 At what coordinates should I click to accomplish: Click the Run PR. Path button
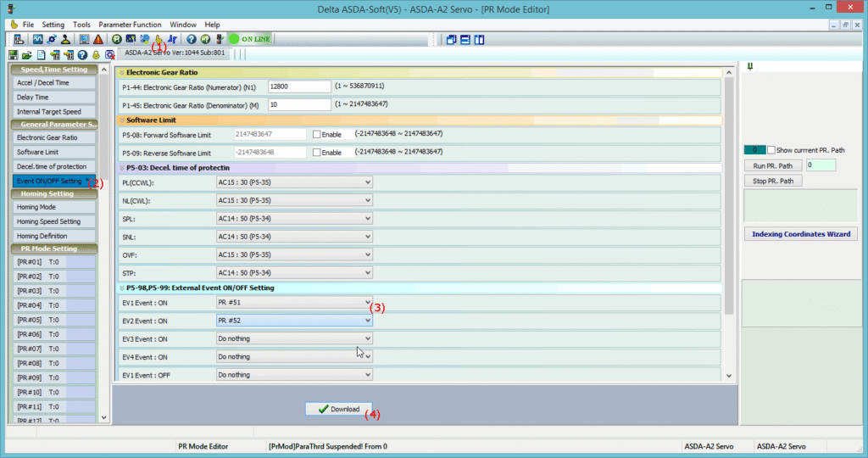tap(773, 165)
